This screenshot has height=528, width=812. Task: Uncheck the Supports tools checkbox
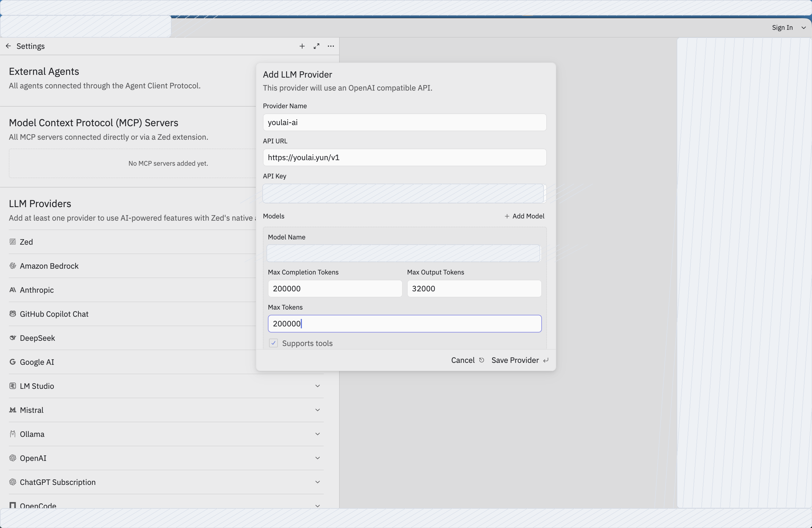click(x=273, y=343)
